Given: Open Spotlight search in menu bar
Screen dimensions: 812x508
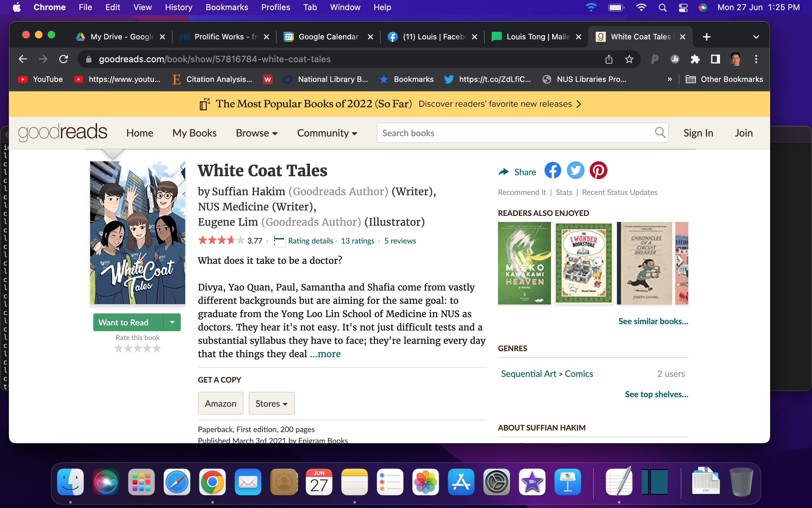Looking at the screenshot, I should tap(662, 7).
